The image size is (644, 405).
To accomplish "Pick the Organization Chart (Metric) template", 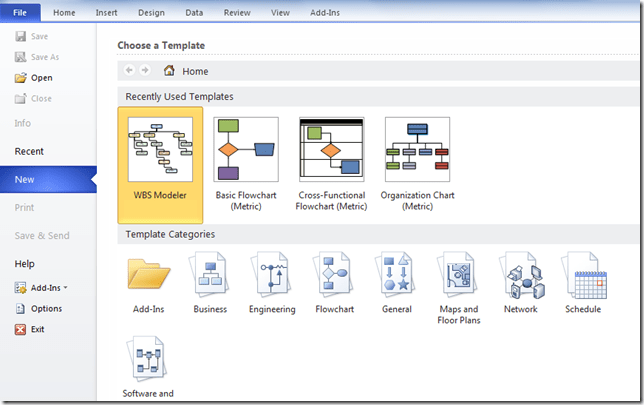I will click(417, 158).
